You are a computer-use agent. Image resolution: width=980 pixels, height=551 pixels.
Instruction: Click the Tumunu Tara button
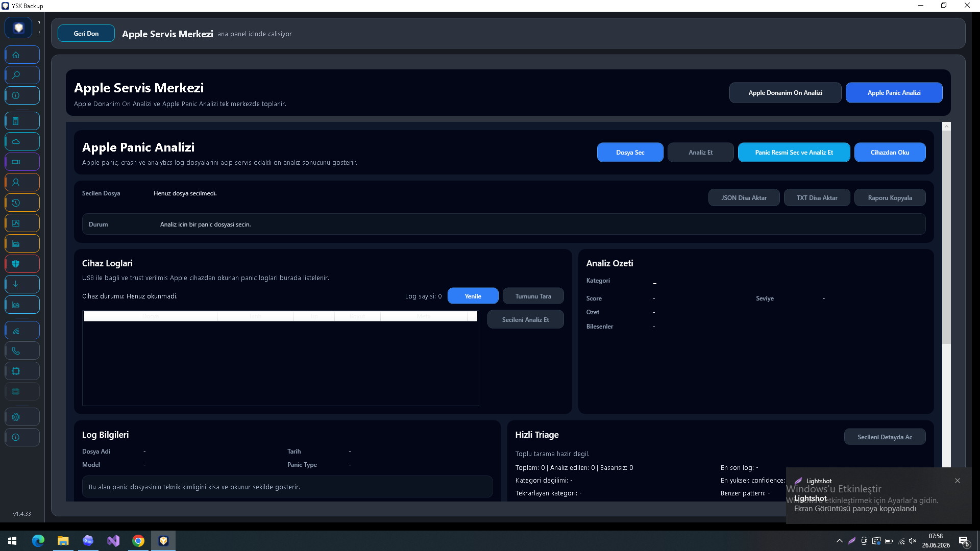(x=533, y=296)
